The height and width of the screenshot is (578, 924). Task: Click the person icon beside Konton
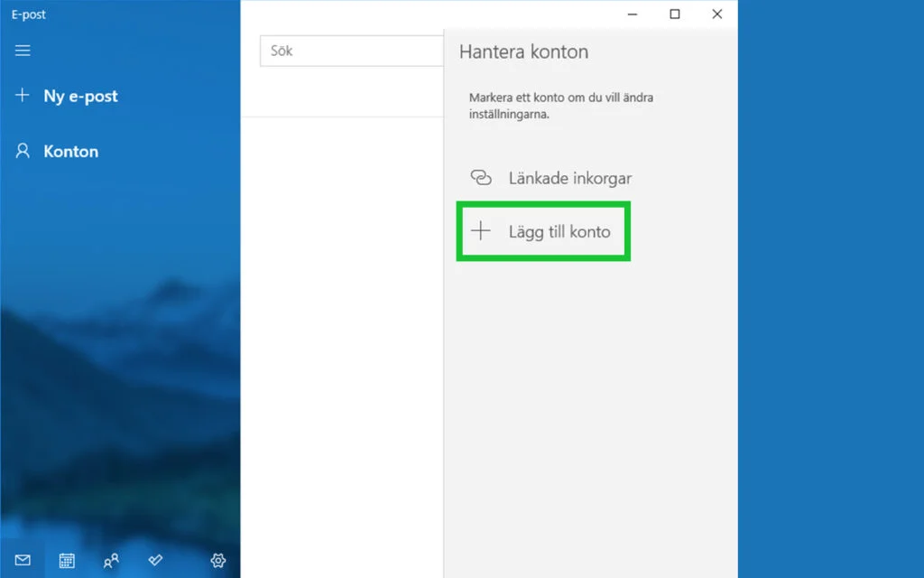[x=22, y=151]
